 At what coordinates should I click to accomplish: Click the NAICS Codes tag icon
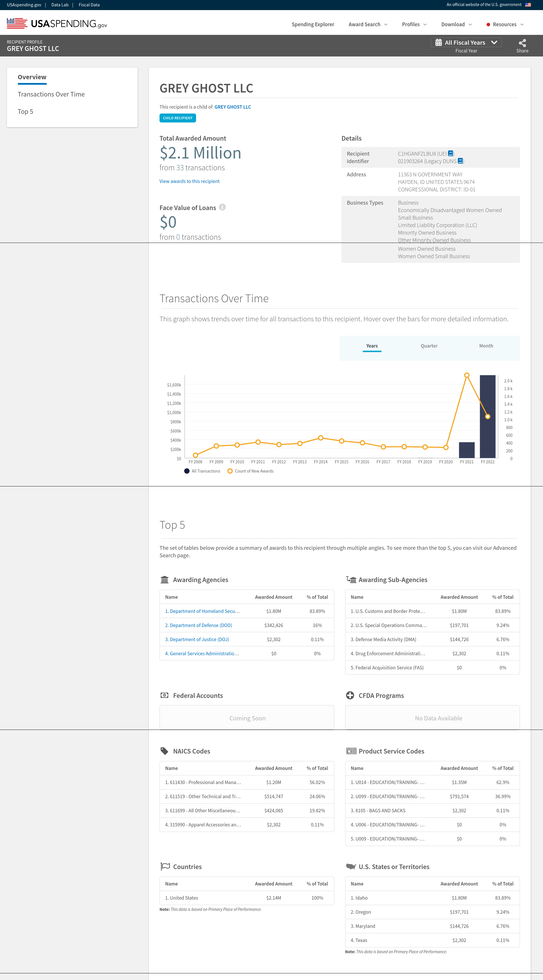[164, 751]
